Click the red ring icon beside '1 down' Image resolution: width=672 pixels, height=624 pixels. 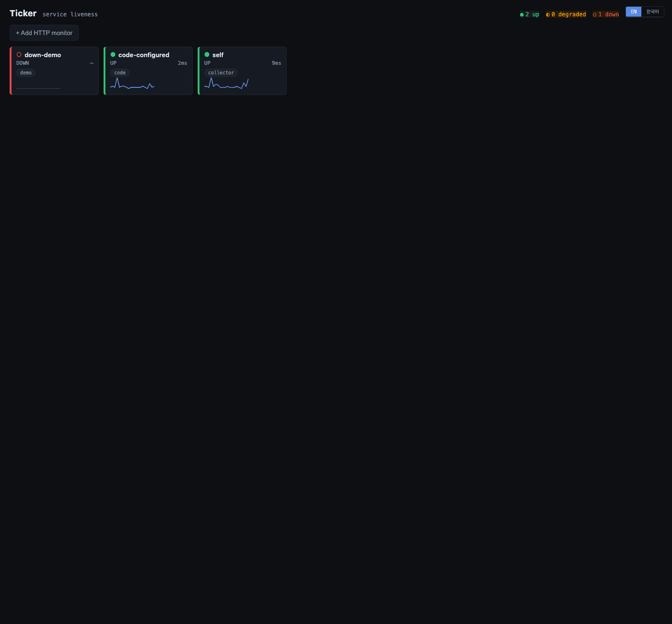[595, 15]
